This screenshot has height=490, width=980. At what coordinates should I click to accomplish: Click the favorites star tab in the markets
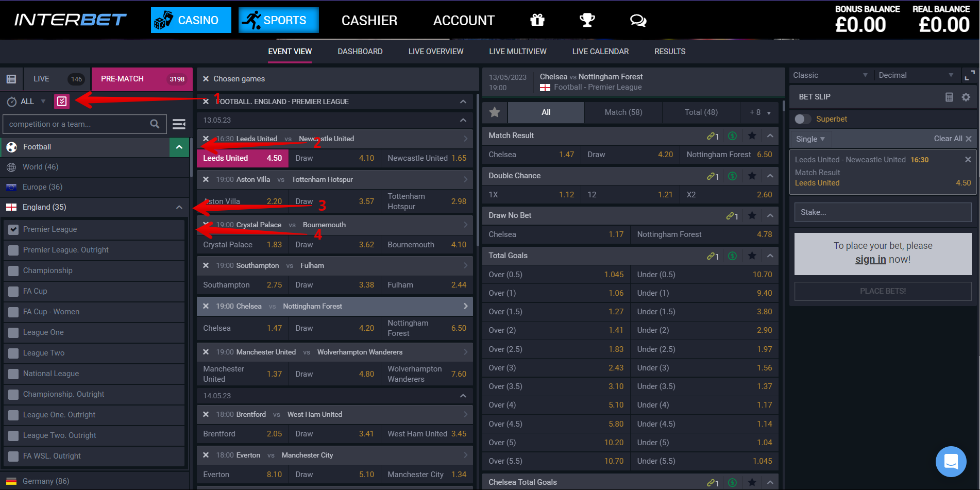point(495,112)
